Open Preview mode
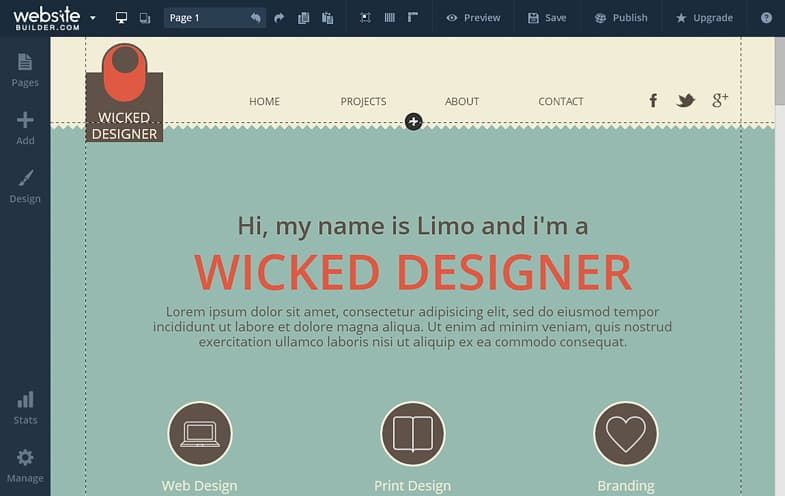785x496 pixels. [x=473, y=18]
